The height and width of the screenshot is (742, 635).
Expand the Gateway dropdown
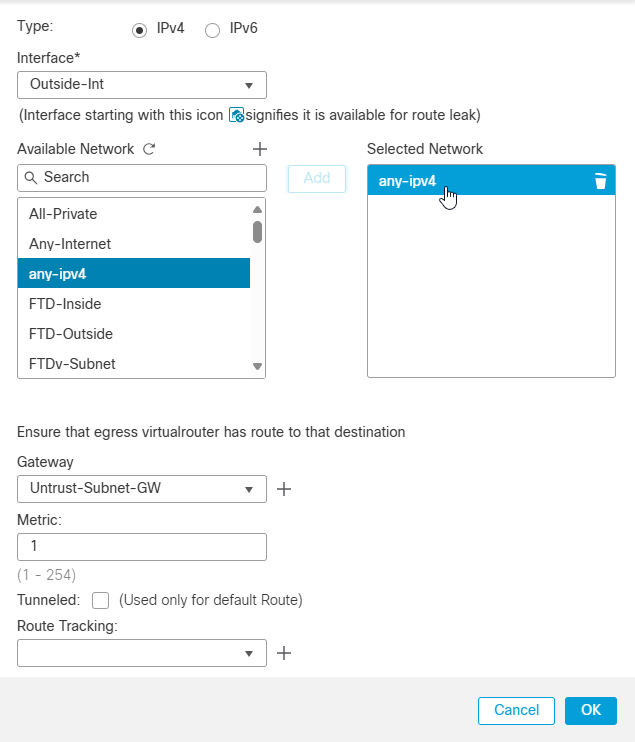(x=142, y=489)
